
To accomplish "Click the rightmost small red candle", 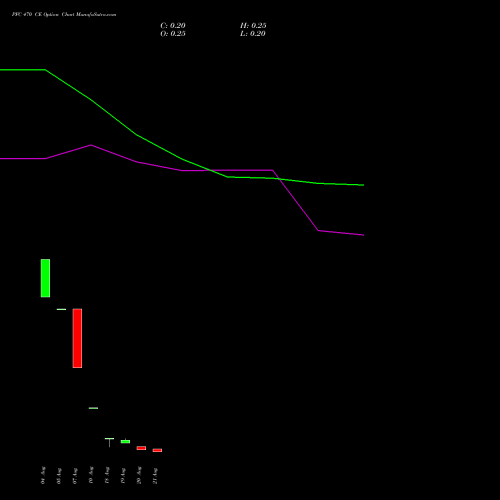I will coord(157,450).
